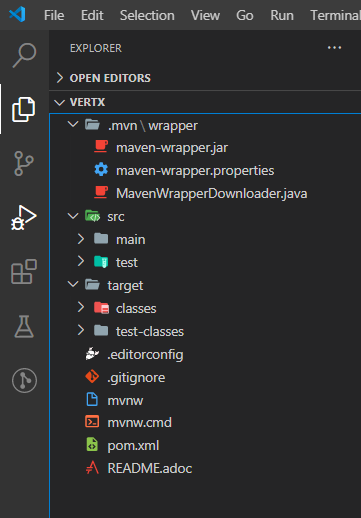The width and height of the screenshot is (361, 518).
Task: Open the Edit menu
Action: (92, 15)
